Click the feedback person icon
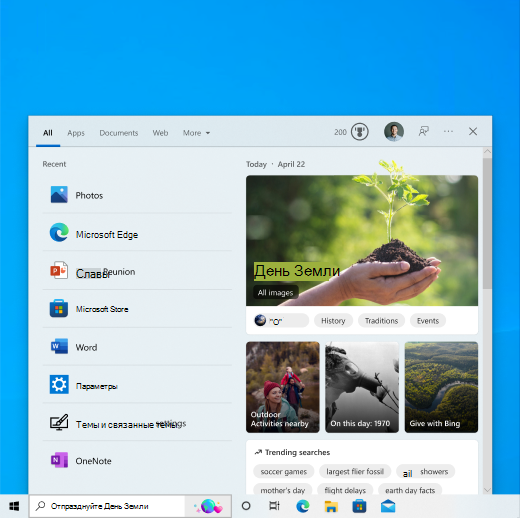Screen dimensions: 520x518 tap(424, 131)
